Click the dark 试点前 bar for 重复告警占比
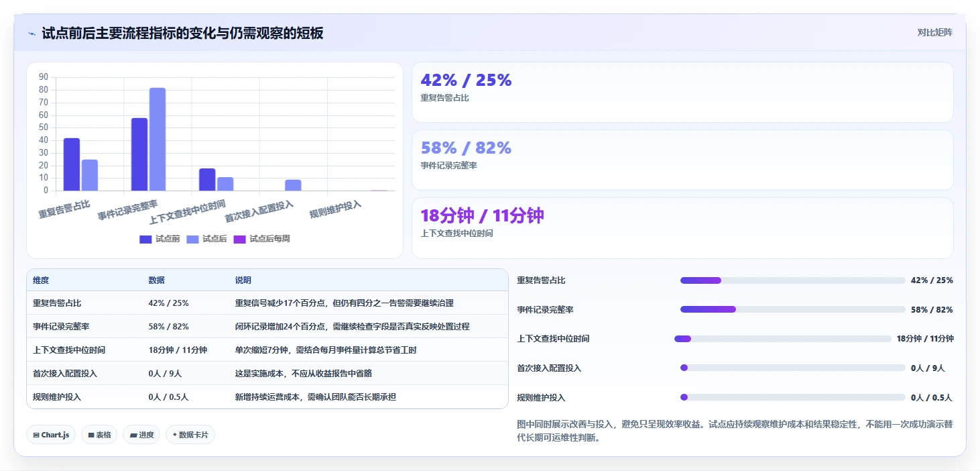This screenshot has height=471, width=980. tap(72, 164)
